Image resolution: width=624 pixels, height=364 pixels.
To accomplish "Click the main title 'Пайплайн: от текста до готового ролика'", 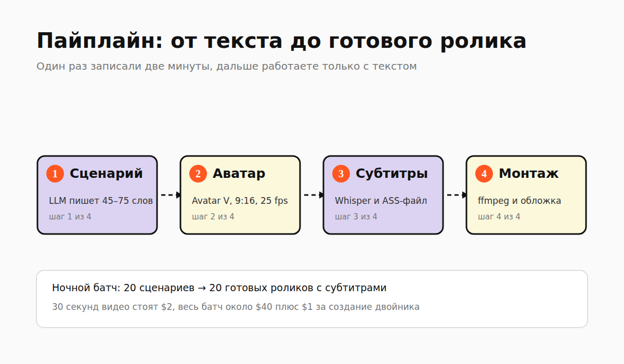I will 281,41.
